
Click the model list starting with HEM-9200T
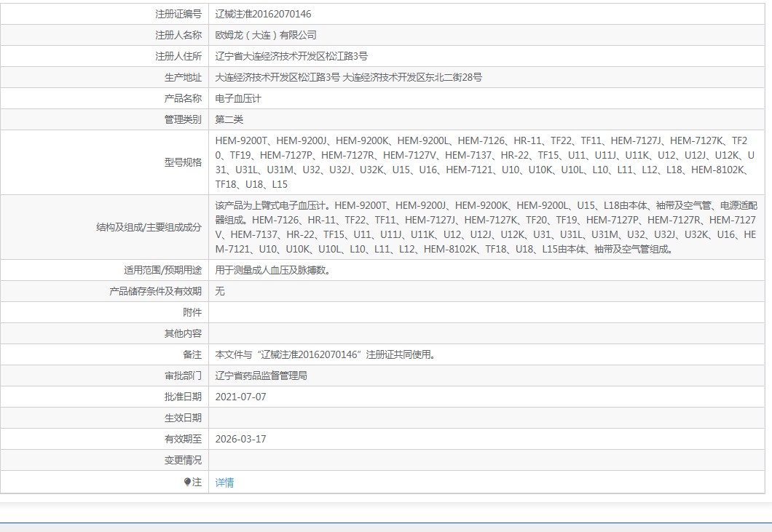(x=485, y=162)
